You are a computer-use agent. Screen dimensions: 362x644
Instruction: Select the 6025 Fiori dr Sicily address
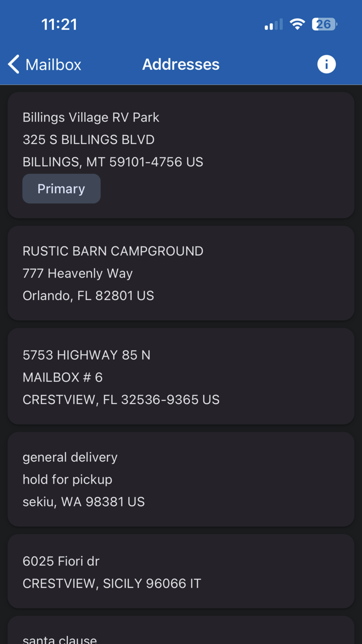point(181,572)
